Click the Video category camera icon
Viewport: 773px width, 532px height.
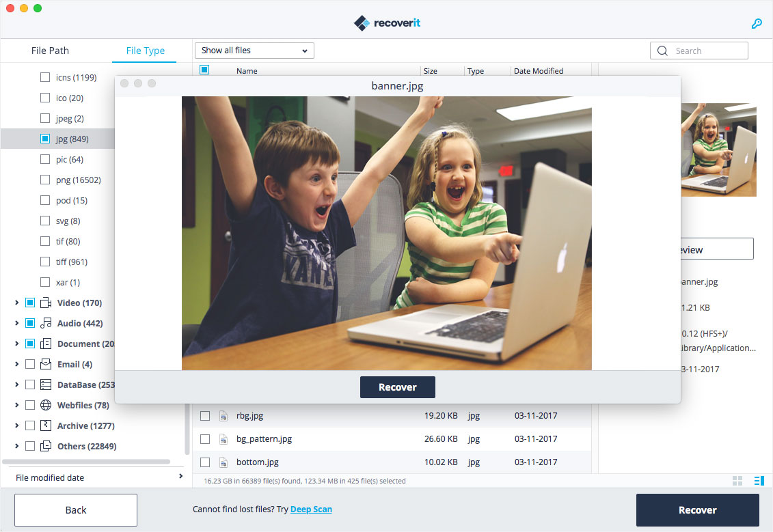point(46,303)
